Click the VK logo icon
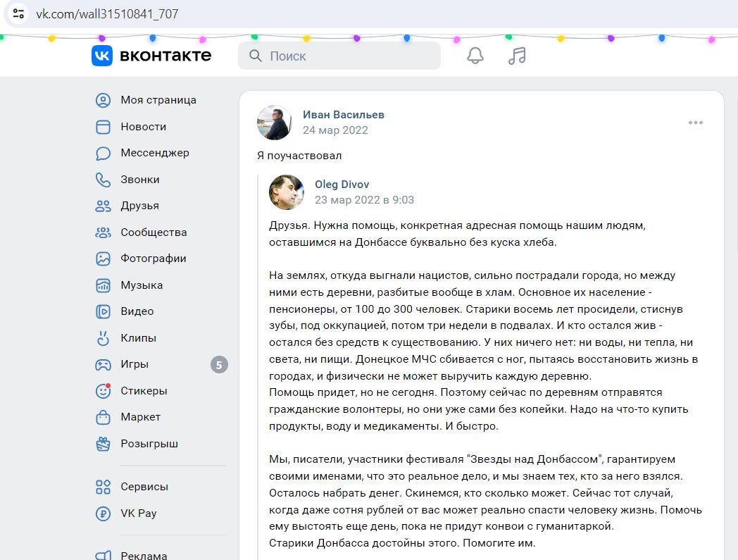This screenshot has height=560, width=738. coord(101,56)
